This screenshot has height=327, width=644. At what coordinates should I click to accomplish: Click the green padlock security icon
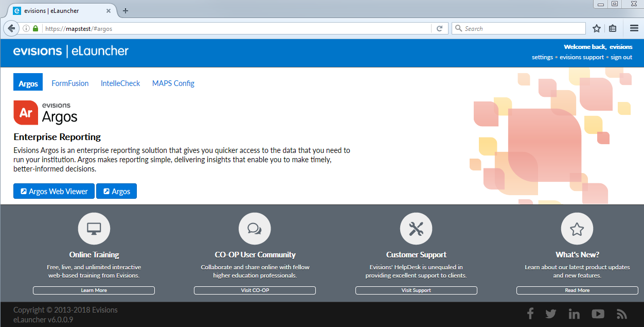pos(35,29)
